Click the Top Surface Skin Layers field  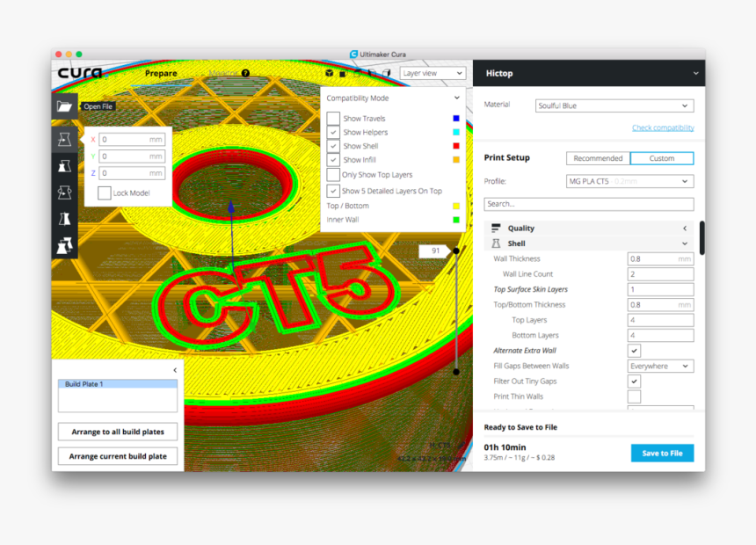(x=660, y=289)
